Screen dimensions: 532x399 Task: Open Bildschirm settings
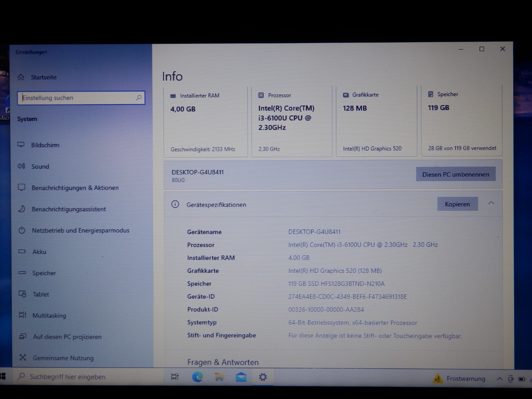(45, 145)
